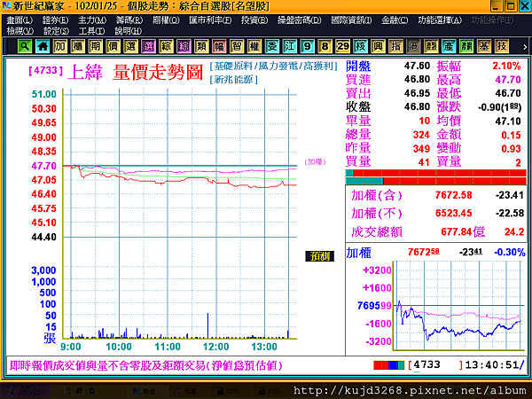The height and width of the screenshot is (399, 532).
Task: Open the 說明(H) menu
Action: coord(128,31)
